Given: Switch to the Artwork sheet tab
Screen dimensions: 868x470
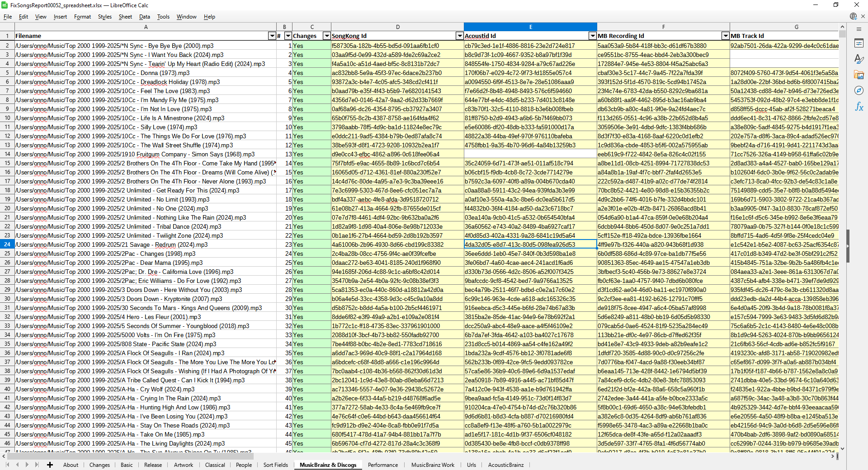Looking at the screenshot, I should point(184,465).
